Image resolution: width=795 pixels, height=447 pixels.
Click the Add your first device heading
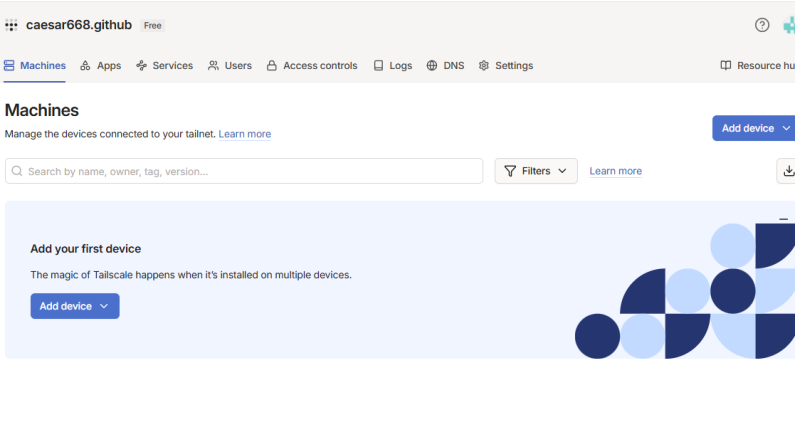86,249
